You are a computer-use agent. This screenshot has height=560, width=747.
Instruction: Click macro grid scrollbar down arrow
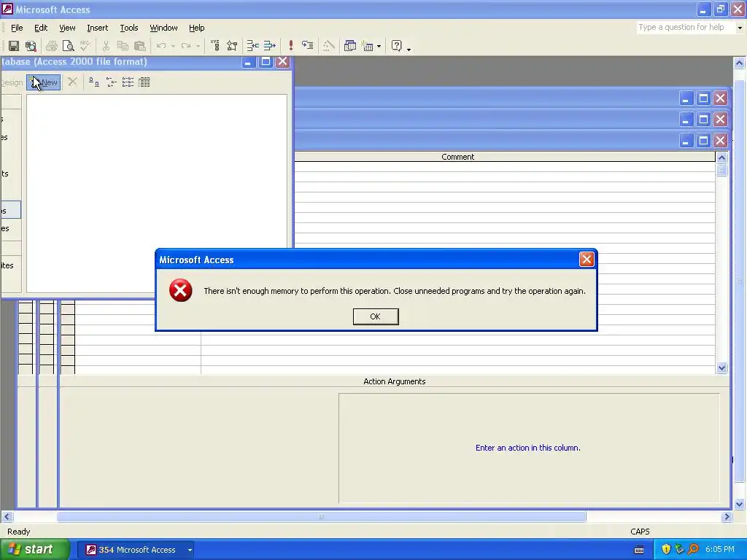click(x=721, y=367)
